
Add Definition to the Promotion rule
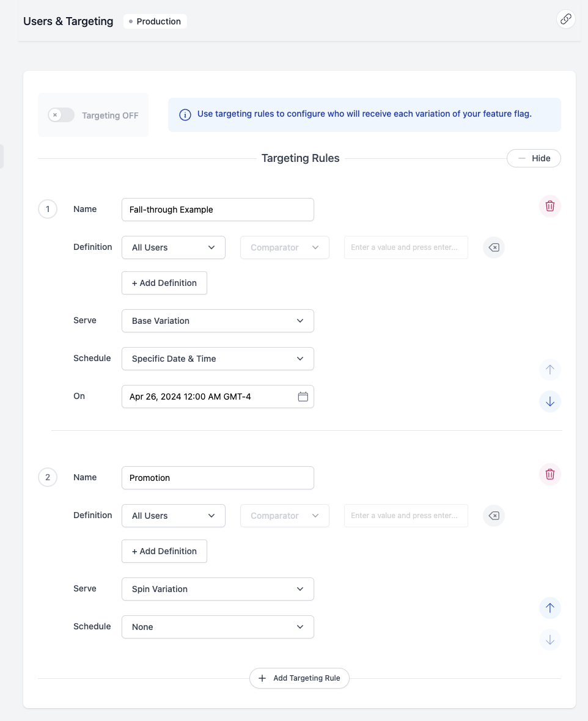tap(164, 551)
